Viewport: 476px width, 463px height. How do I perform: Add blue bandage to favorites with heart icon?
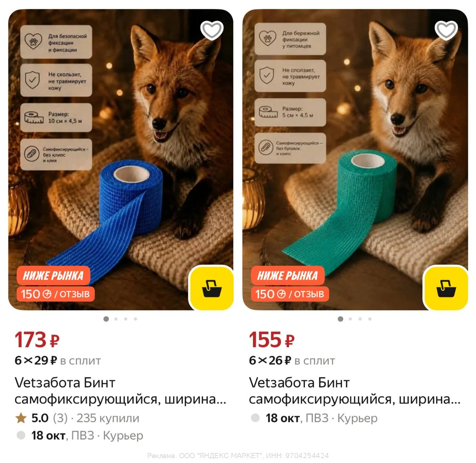point(212,30)
